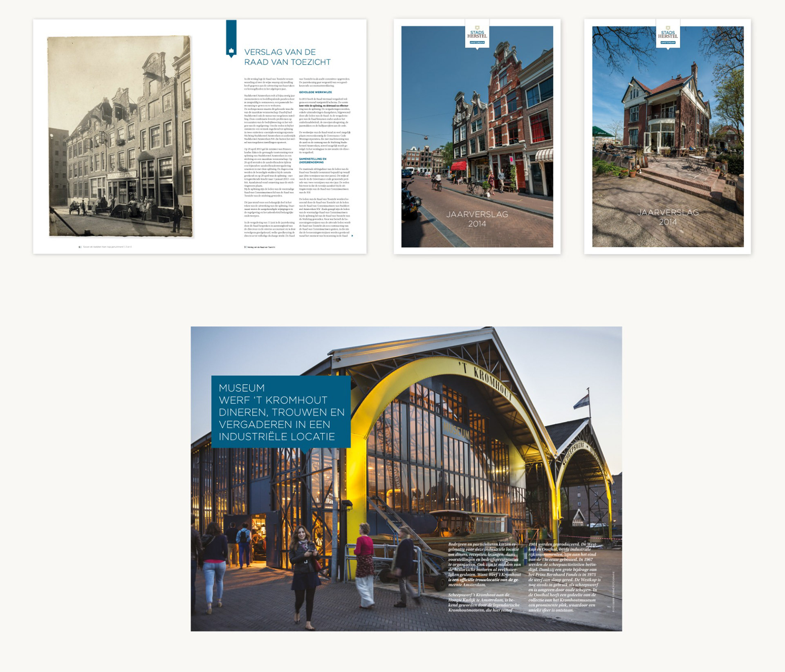Screen dimensions: 785x672
Task: Click Samenstelling en (her)benoeming subheading
Action: coord(313,160)
